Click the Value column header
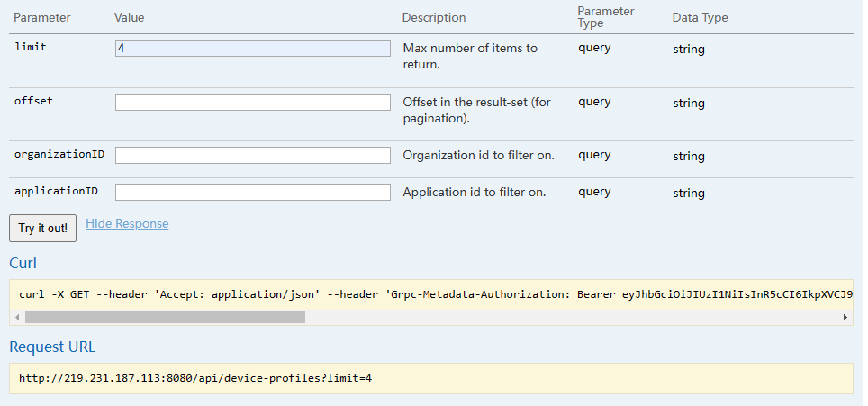Screen dimensions: 868x406 130,18
